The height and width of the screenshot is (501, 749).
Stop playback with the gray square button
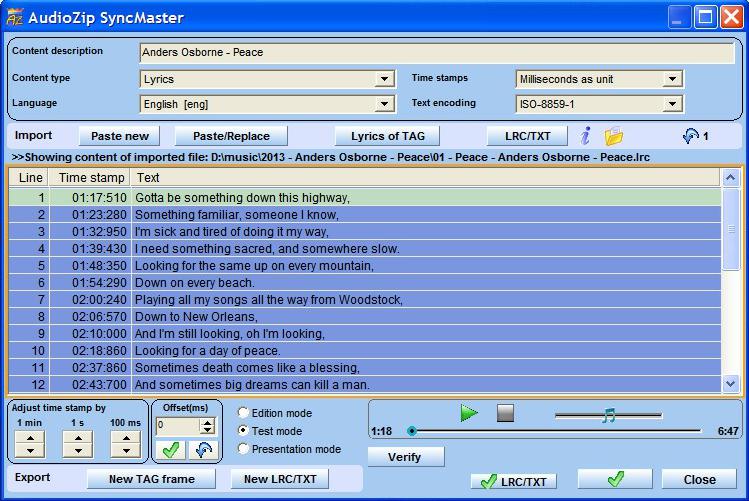point(505,413)
